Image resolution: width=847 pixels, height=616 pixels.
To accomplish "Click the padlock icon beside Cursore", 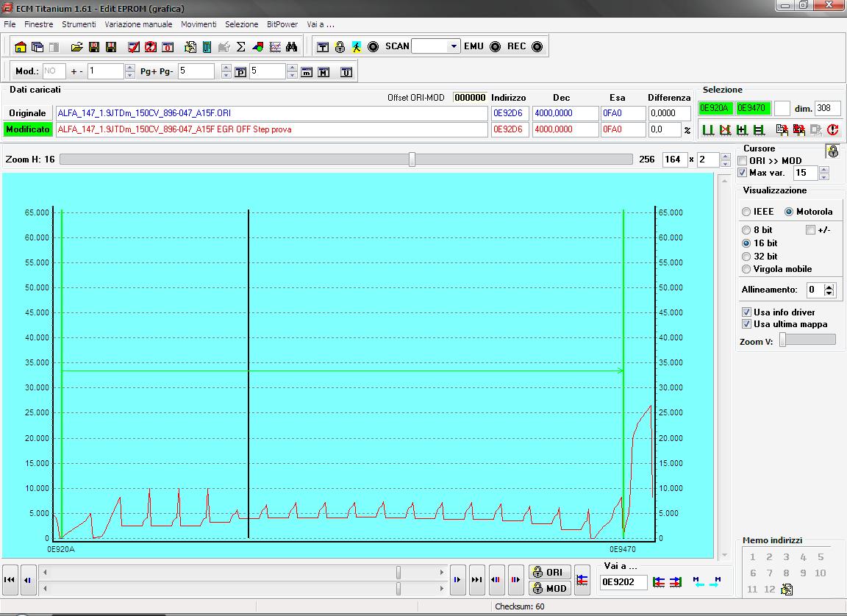I will pos(832,151).
